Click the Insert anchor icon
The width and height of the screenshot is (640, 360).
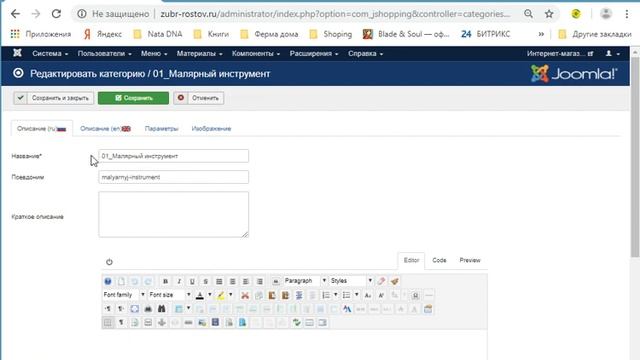pos(162,323)
